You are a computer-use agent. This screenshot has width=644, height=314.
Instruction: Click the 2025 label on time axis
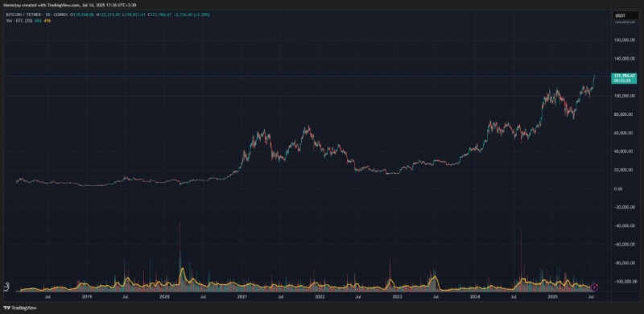tap(553, 296)
